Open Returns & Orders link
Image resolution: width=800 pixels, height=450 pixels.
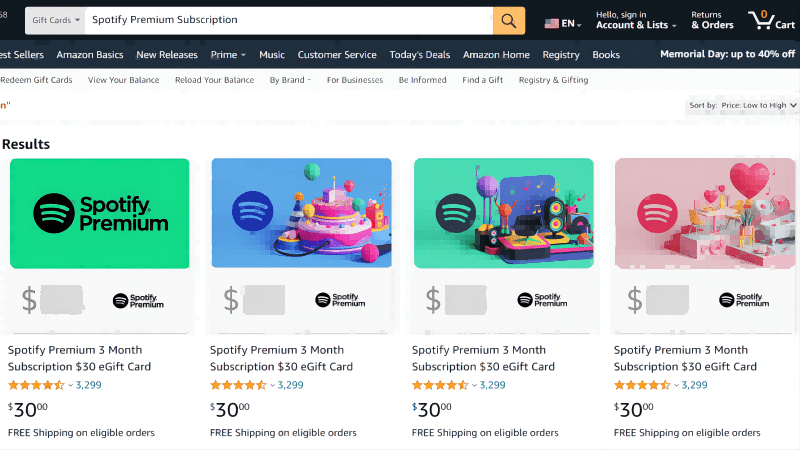click(712, 20)
